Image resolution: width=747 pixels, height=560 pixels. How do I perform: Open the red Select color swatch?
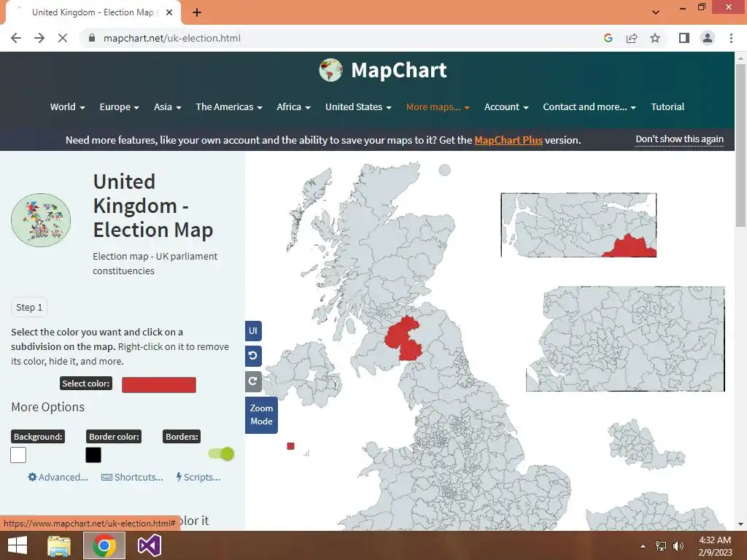(x=158, y=385)
